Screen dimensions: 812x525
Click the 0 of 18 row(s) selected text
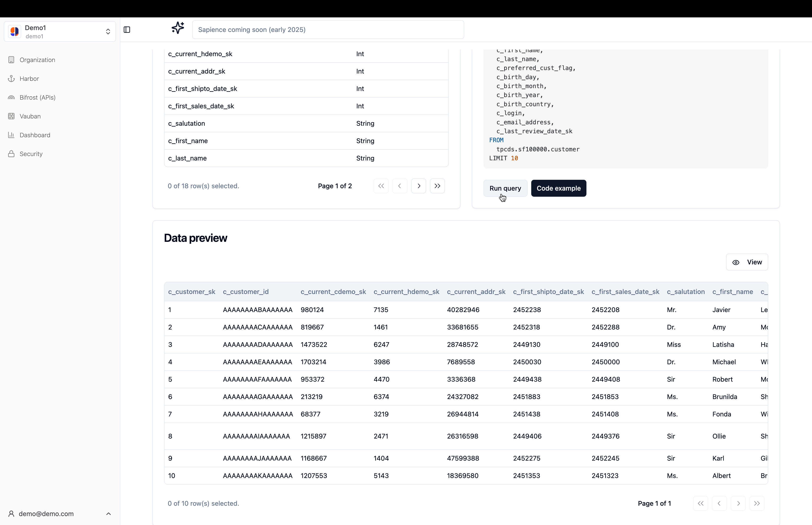(x=203, y=186)
